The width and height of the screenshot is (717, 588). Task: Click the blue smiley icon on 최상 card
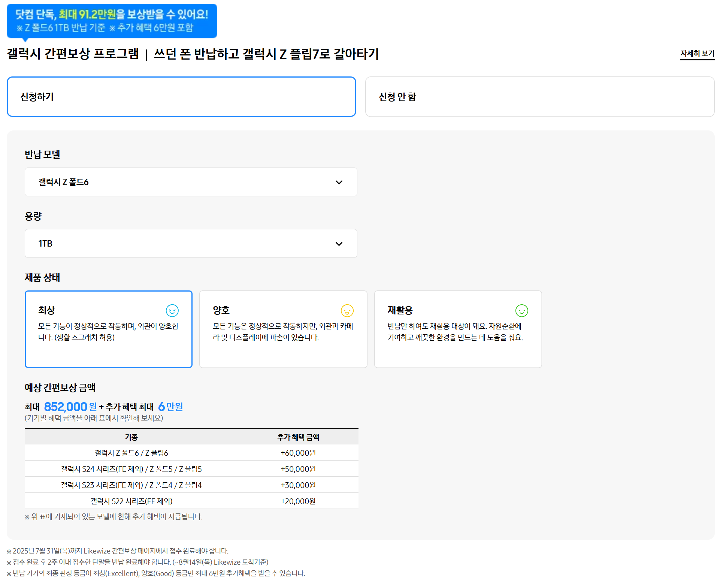(x=172, y=311)
